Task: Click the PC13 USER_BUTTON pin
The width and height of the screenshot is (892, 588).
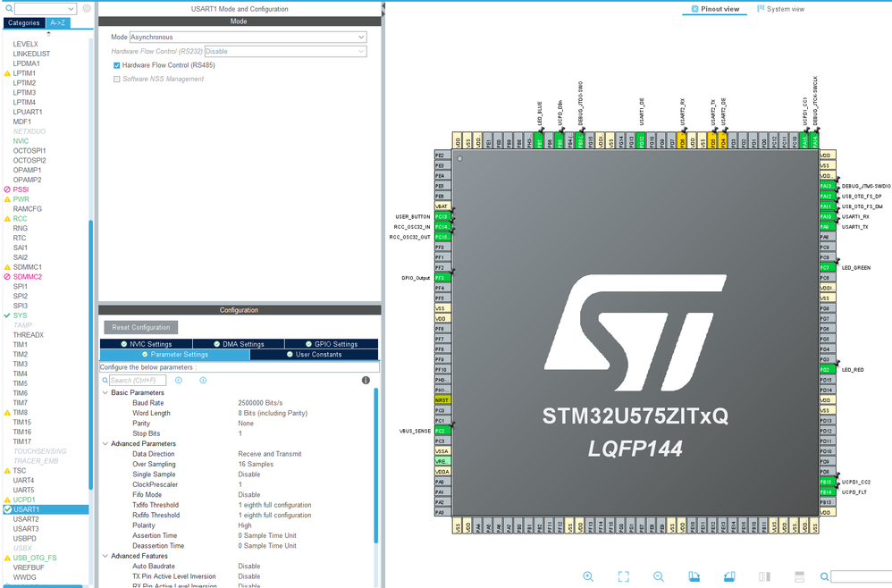Action: click(442, 216)
